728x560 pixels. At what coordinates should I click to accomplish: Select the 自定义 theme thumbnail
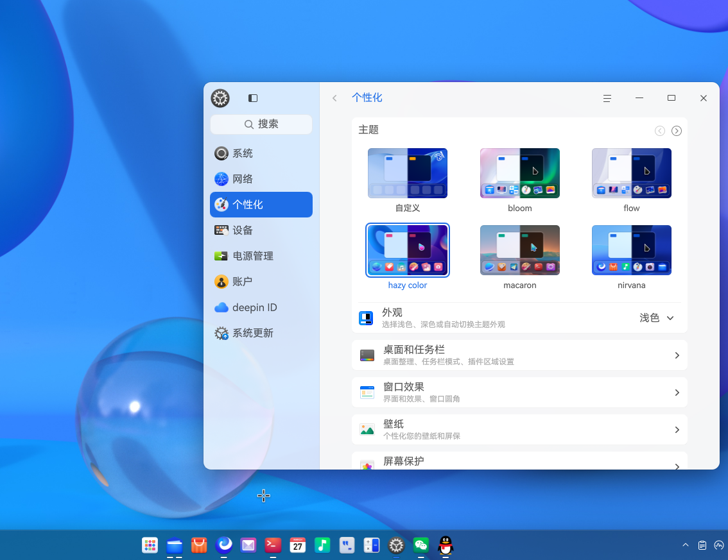click(407, 173)
